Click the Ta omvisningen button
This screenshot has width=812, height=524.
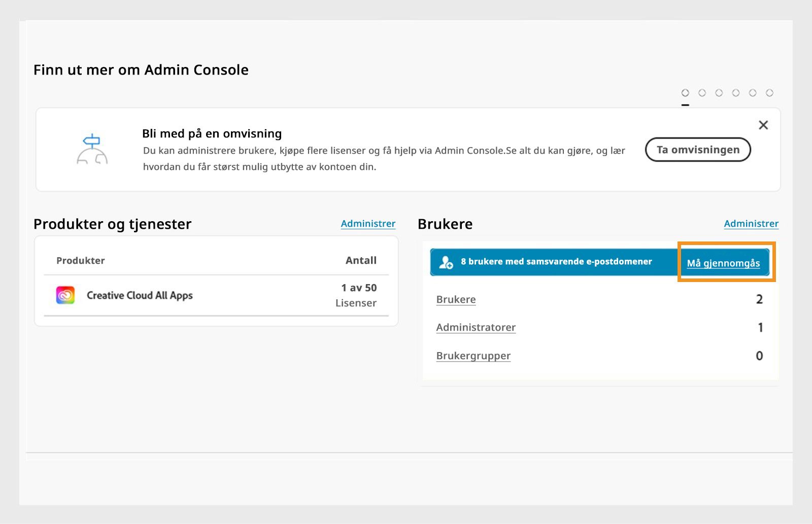[698, 150]
